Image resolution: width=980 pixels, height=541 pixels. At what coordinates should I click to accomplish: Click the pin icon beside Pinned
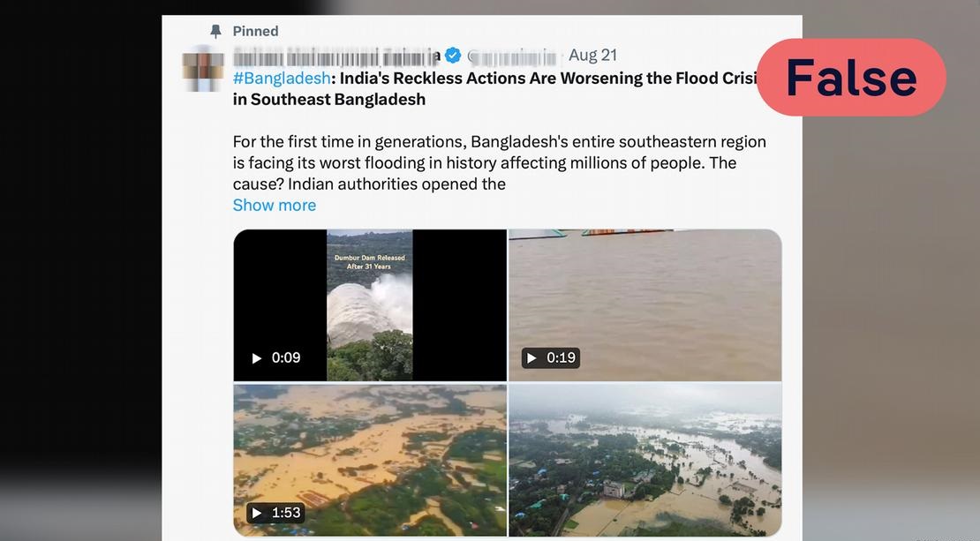click(215, 32)
